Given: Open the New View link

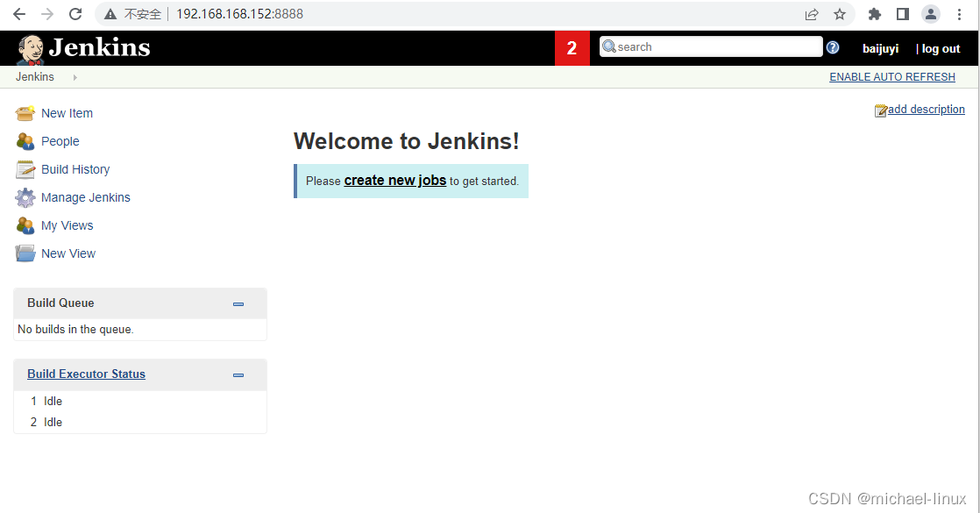Looking at the screenshot, I should tap(68, 253).
